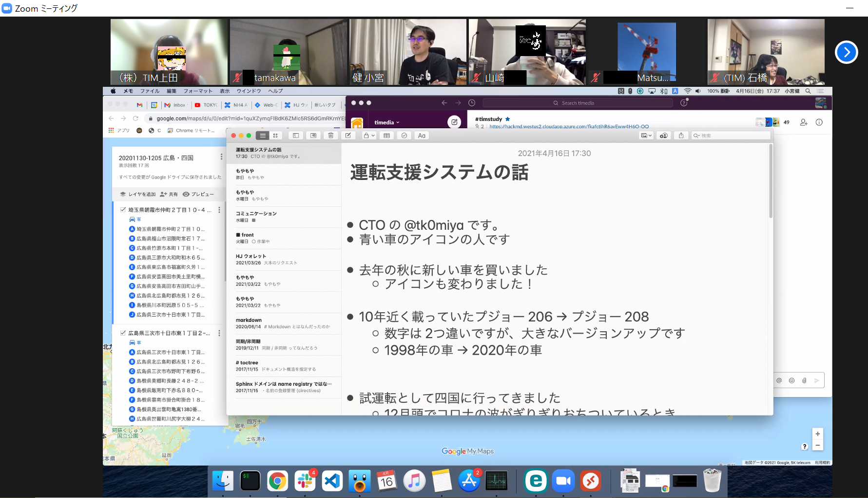Add people to #timstudy channel

pos(804,122)
